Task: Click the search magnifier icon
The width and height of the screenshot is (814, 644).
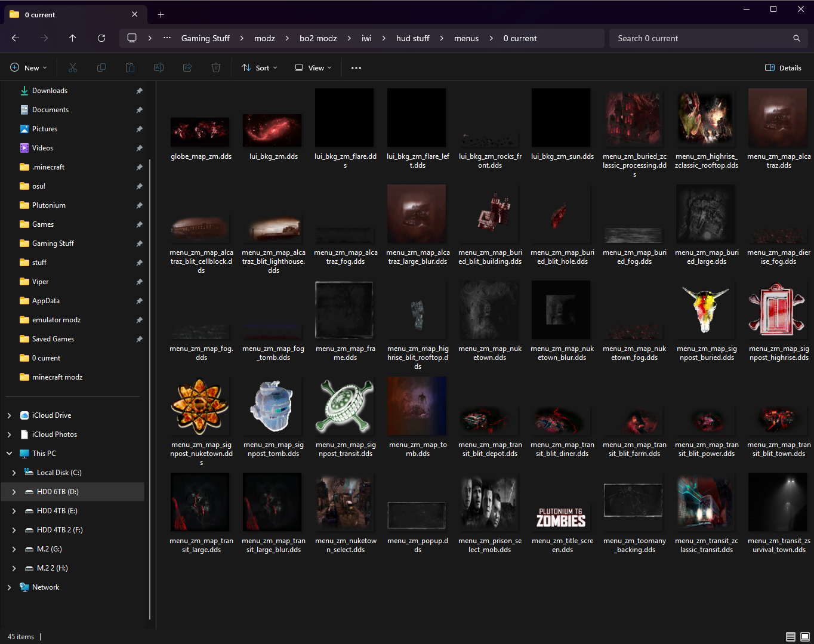Action: (796, 38)
